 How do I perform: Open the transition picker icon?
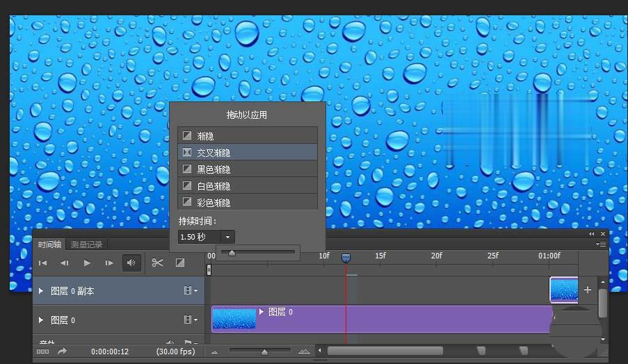click(179, 263)
